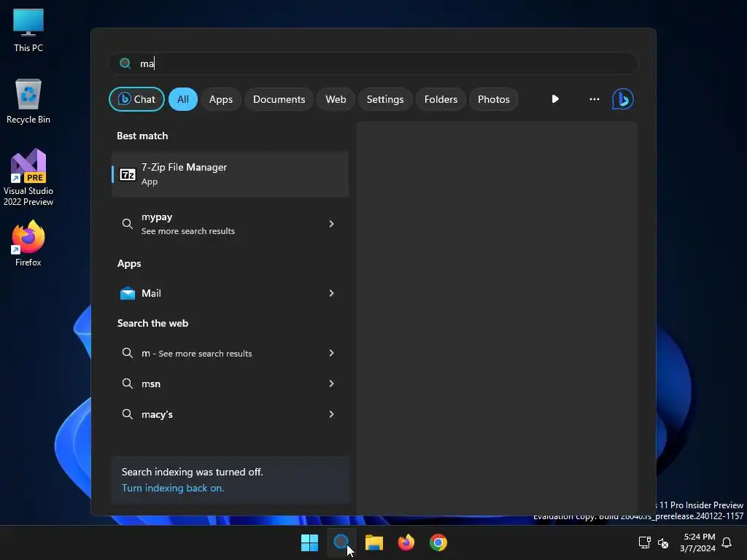Click the "macy's" web suggestion text
The image size is (747, 560).
click(x=158, y=414)
